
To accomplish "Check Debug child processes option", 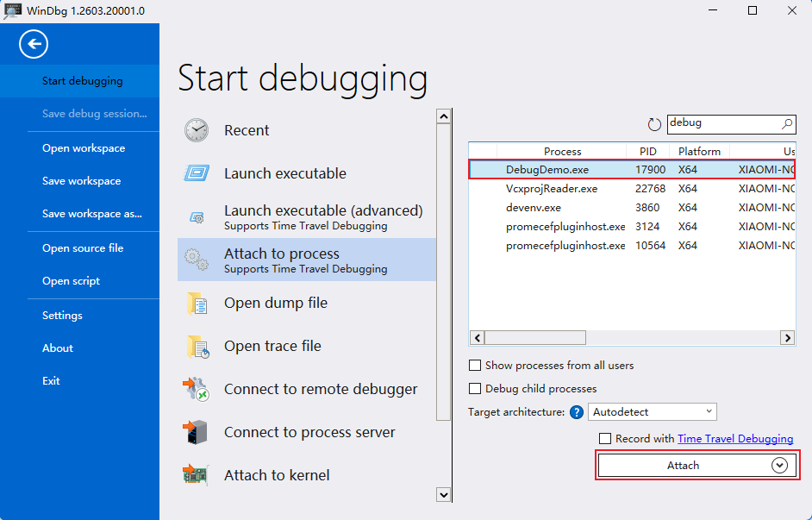I will (x=475, y=389).
